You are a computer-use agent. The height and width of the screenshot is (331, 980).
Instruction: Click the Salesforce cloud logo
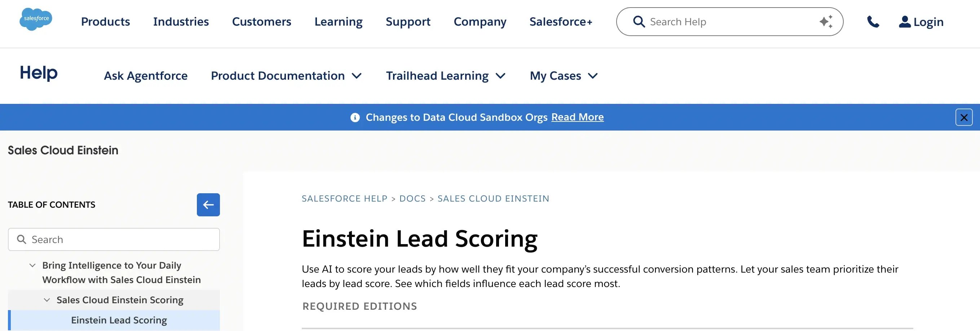[x=36, y=19]
